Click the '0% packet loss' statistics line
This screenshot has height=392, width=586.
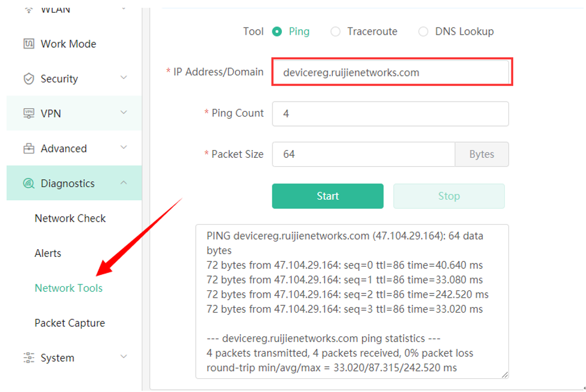tap(340, 353)
